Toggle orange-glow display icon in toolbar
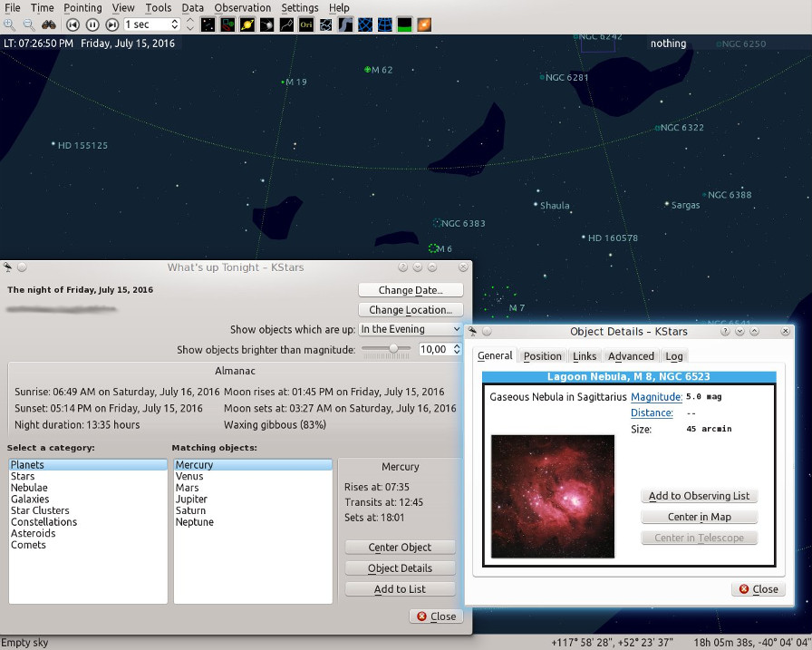 tap(424, 24)
